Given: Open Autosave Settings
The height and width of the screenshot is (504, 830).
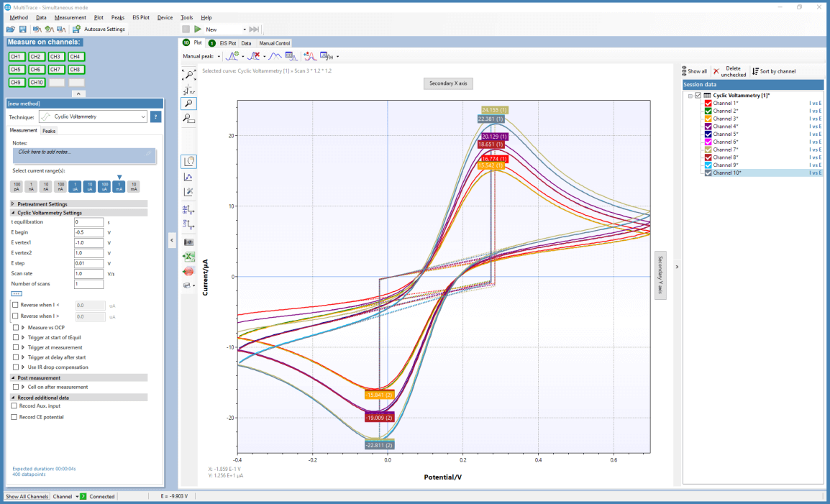Looking at the screenshot, I should coord(100,29).
